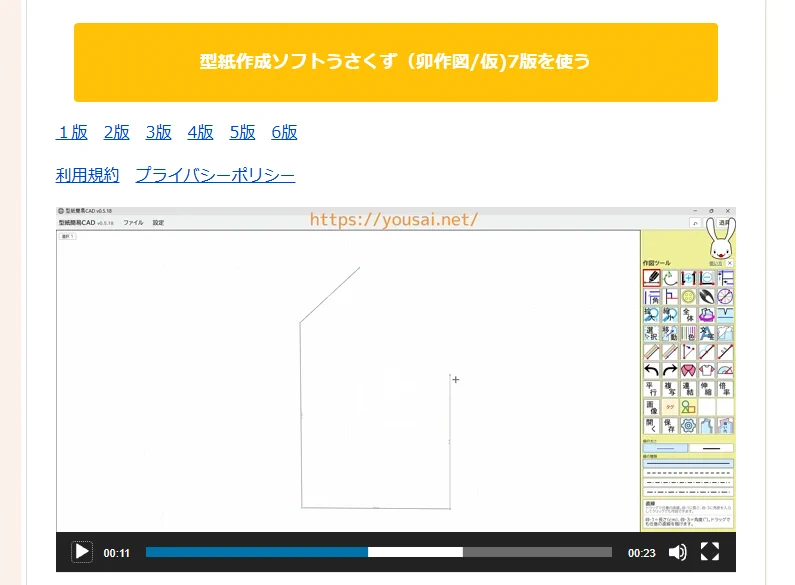This screenshot has height=585, width=795.
Task: Click the 全体 fit-all view tool
Action: click(689, 315)
